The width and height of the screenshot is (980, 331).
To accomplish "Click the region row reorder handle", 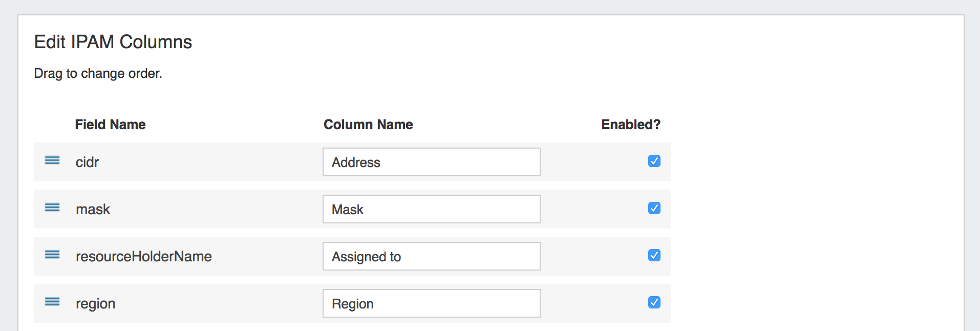I will tap(52, 302).
